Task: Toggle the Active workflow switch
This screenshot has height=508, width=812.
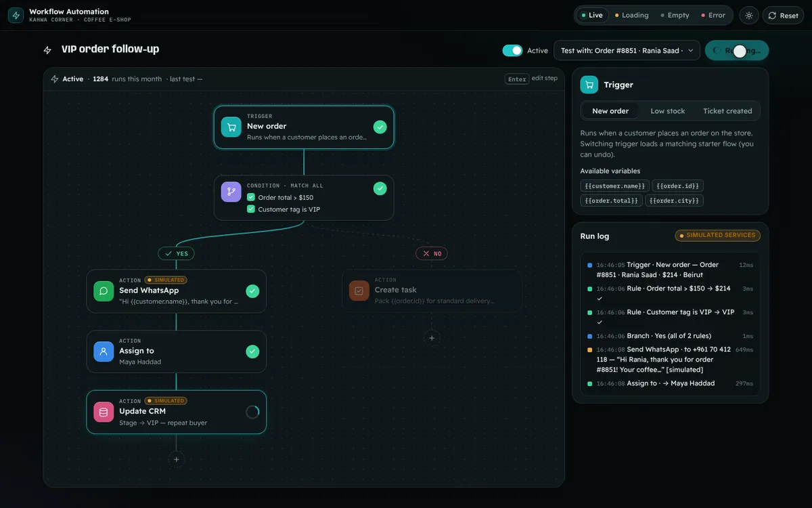Action: (512, 50)
